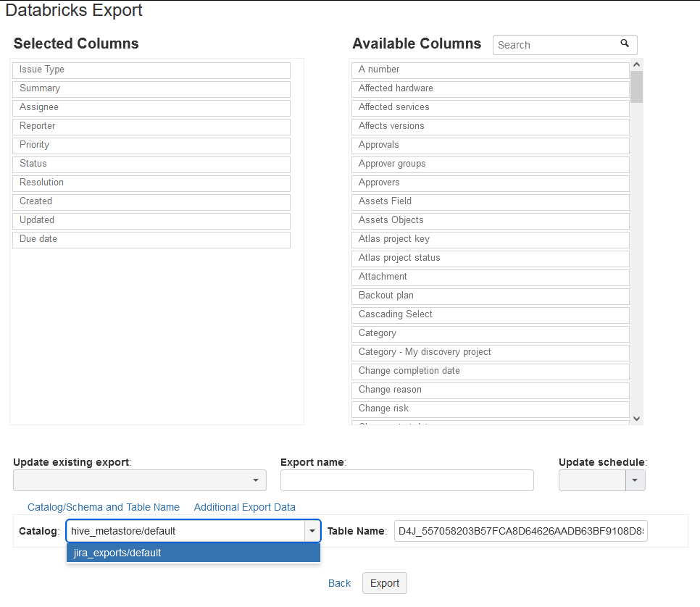The height and width of the screenshot is (607, 700).
Task: Pick A number from Available Columns
Action: (x=491, y=70)
